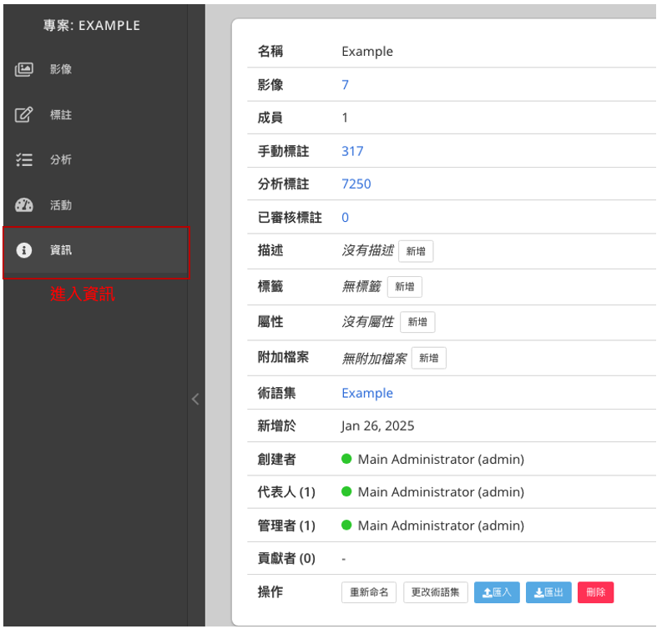The height and width of the screenshot is (634, 672).
Task: Go to 活動 in the sidebar
Action: [x=61, y=205]
